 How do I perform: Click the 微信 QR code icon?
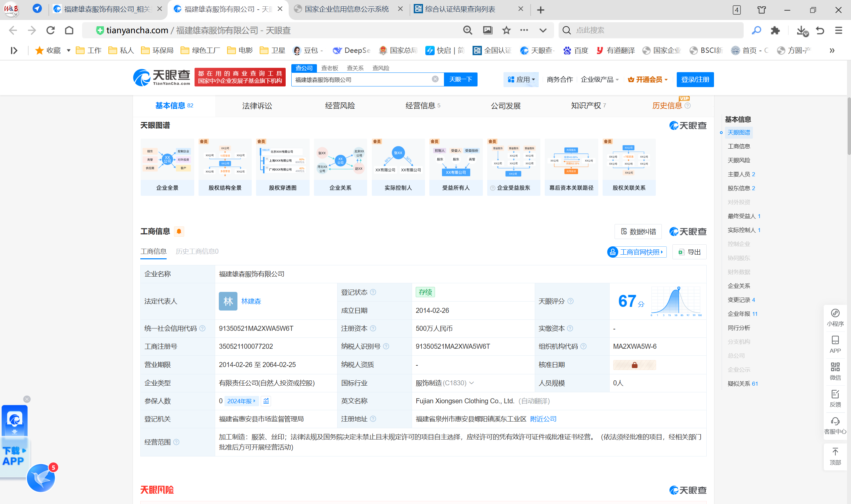835,367
